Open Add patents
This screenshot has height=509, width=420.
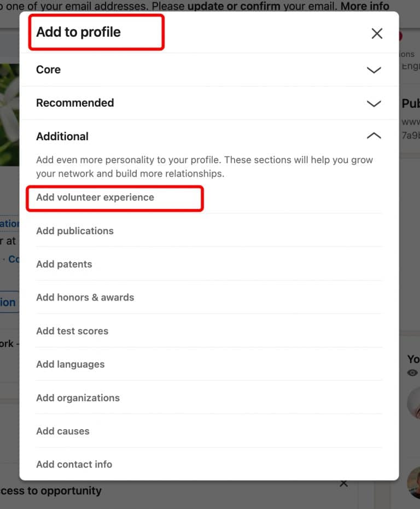(64, 264)
